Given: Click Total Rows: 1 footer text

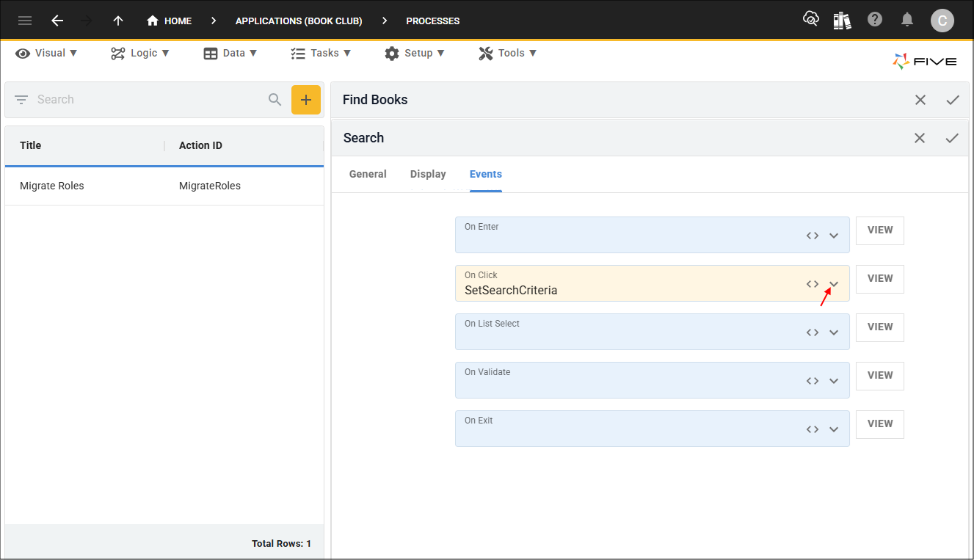Looking at the screenshot, I should 281,544.
